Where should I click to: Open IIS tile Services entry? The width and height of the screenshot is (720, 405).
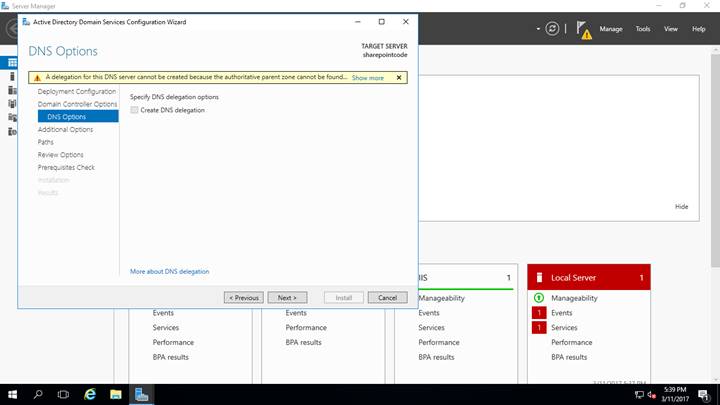click(431, 327)
